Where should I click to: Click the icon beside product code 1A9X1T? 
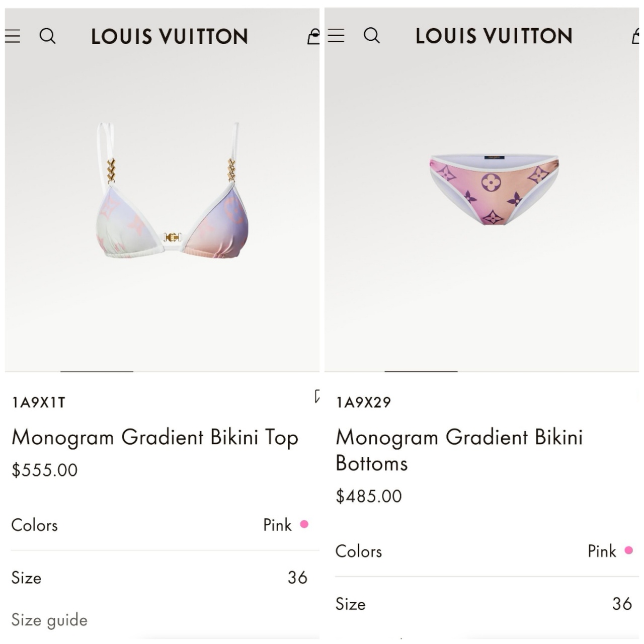317,396
